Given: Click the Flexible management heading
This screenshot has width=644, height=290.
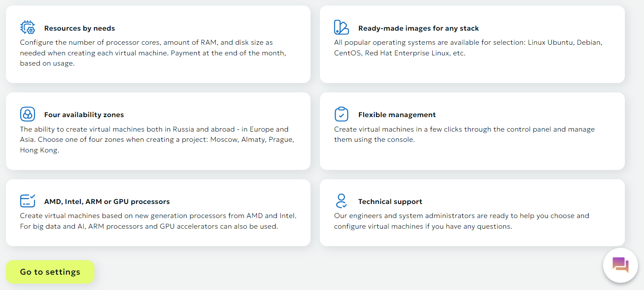Looking at the screenshot, I should (397, 115).
